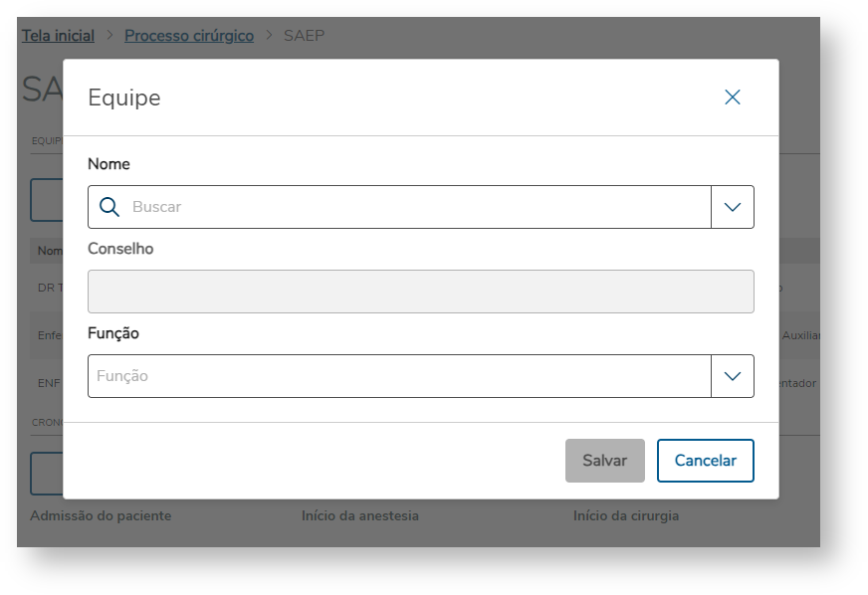Select Início da anestesia label
This screenshot has height=595, width=868.
point(360,515)
